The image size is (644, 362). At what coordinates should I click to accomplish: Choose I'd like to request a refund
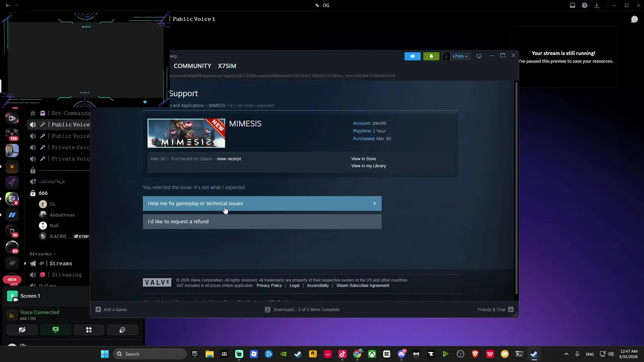coord(262,221)
